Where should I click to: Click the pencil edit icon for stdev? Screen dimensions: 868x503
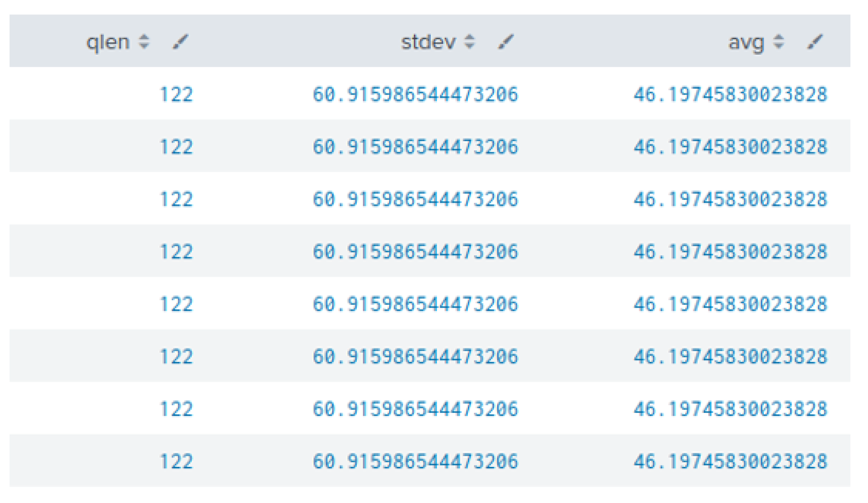point(506,42)
